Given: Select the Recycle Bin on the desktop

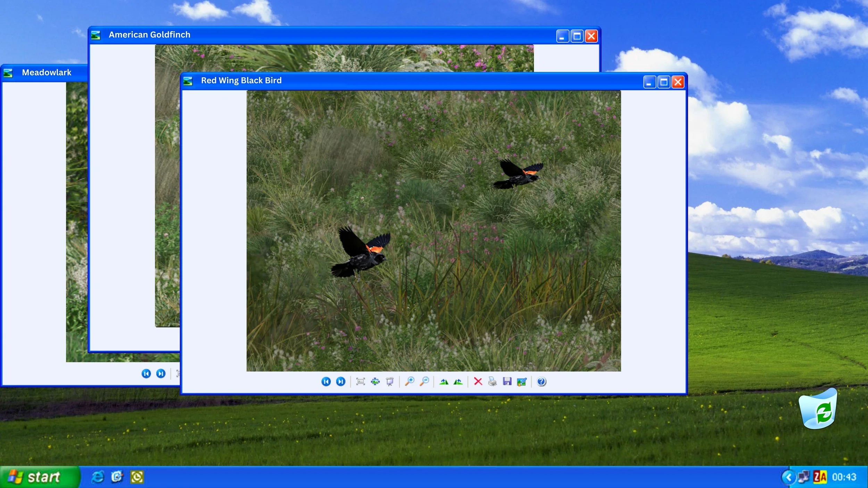Looking at the screenshot, I should pyautogui.click(x=818, y=409).
